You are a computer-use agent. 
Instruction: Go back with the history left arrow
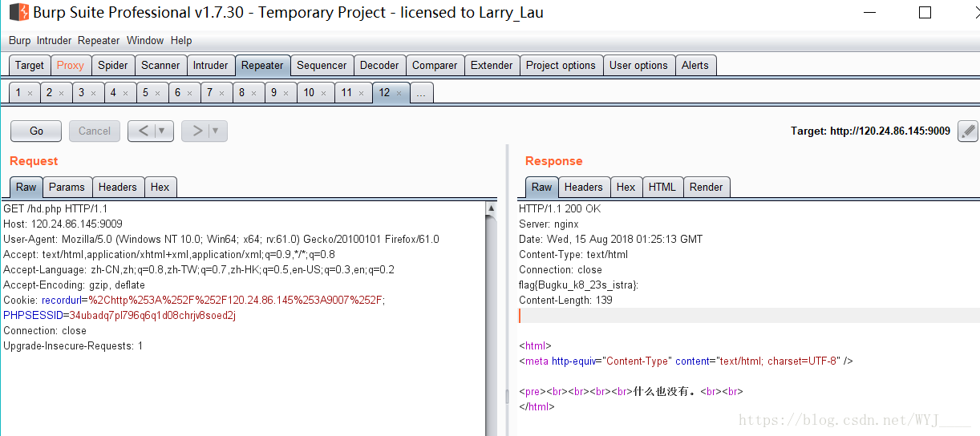[144, 131]
